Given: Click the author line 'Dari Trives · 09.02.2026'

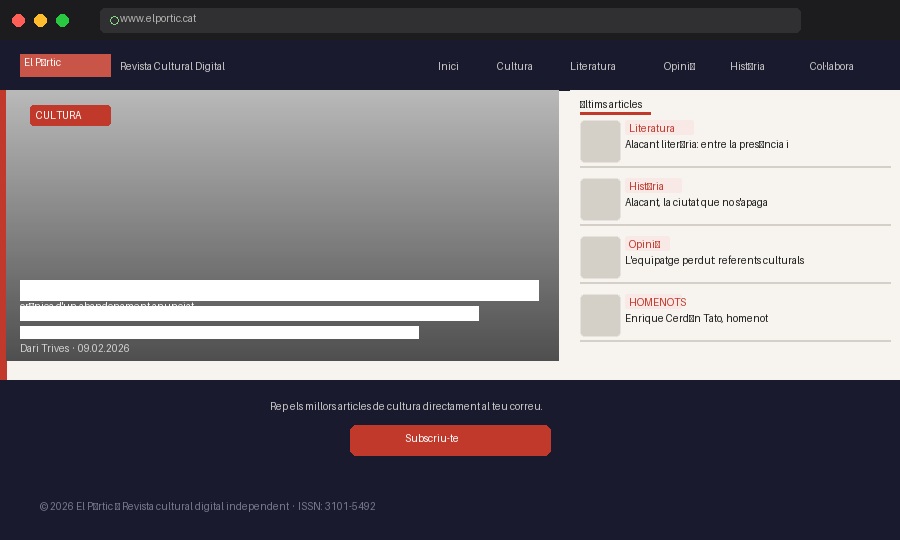Looking at the screenshot, I should click(x=75, y=348).
